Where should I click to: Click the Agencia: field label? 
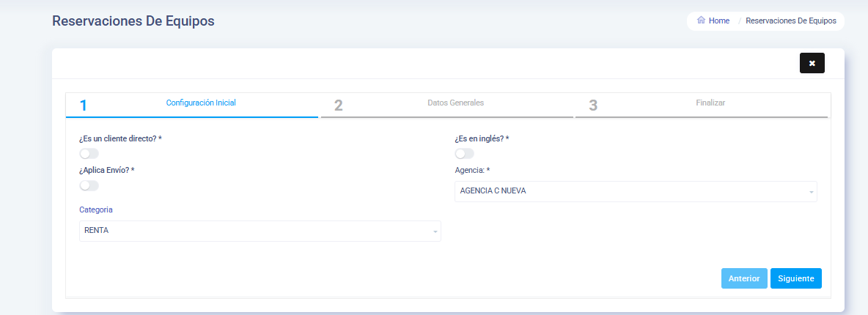pyautogui.click(x=472, y=170)
